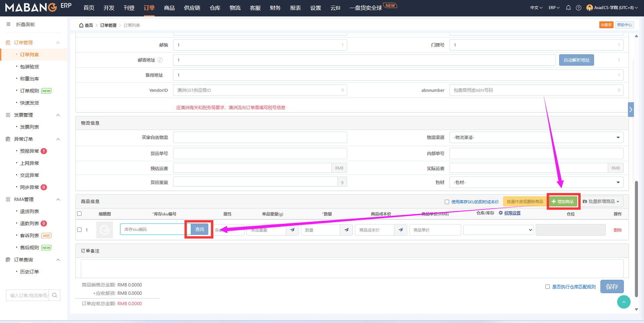
Task: Go to 包装验货 in the sidebar
Action: click(x=30, y=67)
